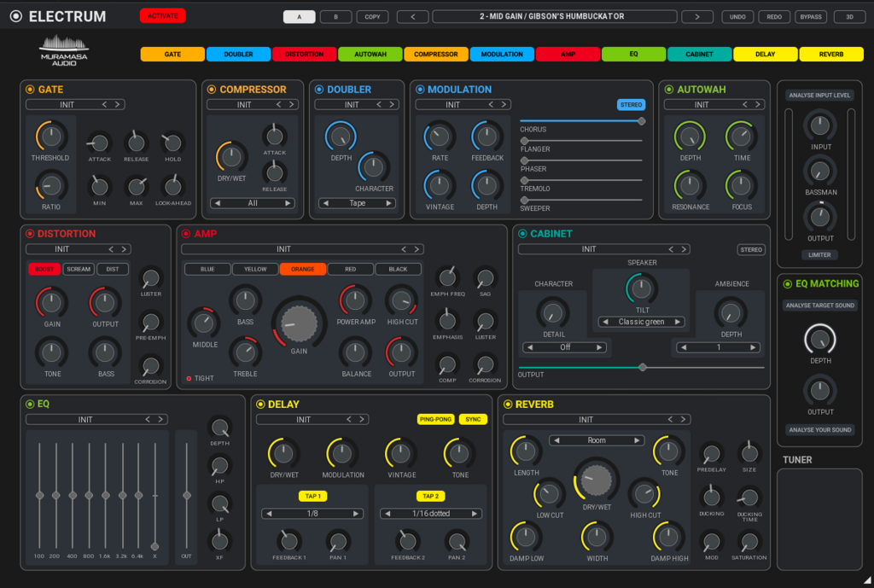Toggle STEREO in the Cabinet module

click(x=751, y=250)
